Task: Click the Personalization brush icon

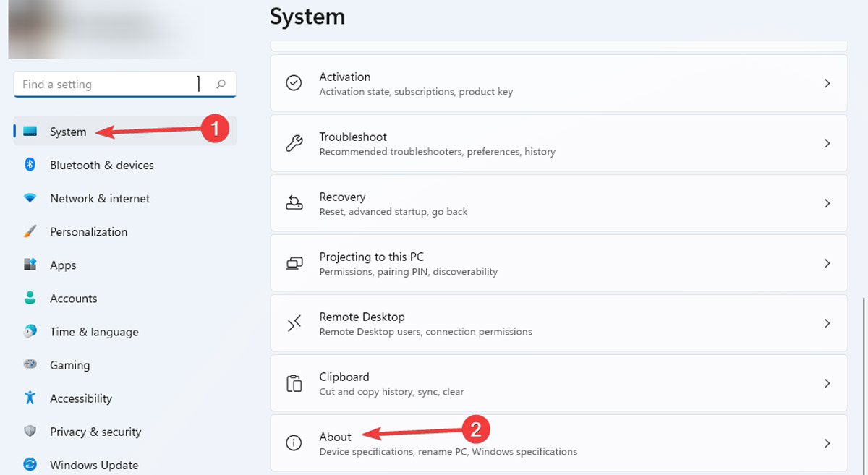Action: (x=29, y=231)
